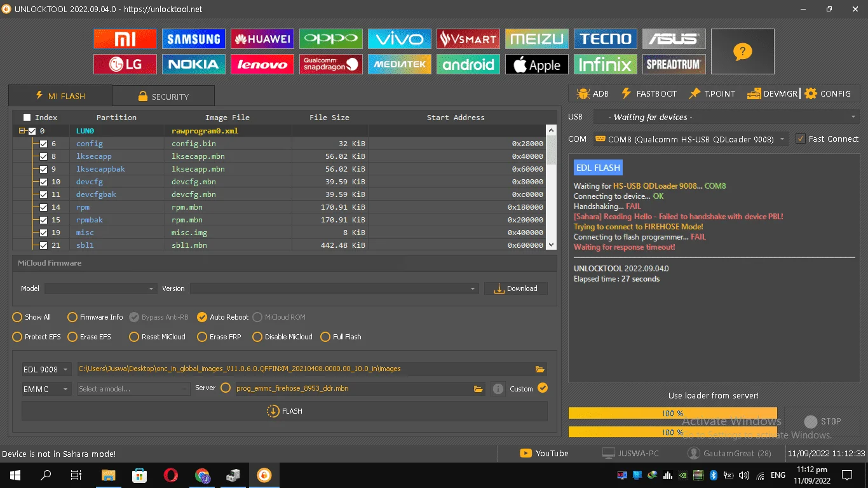This screenshot has width=868, height=488.
Task: Click the lower 100% progress bar
Action: click(x=673, y=432)
